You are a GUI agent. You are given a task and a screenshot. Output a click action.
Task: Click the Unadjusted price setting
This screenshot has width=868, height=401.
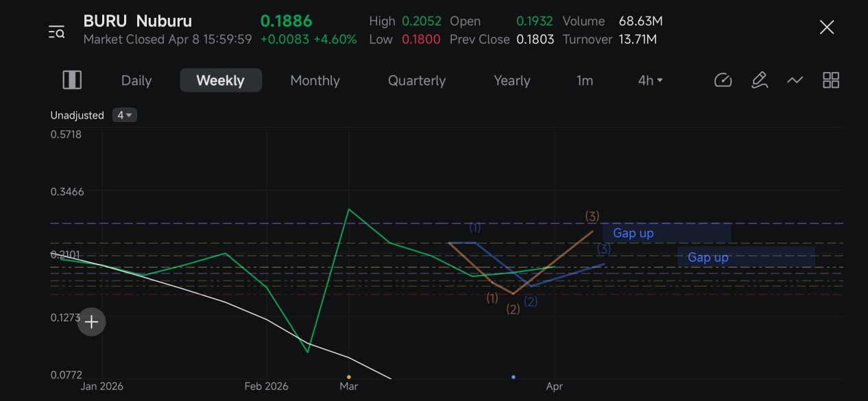click(x=77, y=115)
